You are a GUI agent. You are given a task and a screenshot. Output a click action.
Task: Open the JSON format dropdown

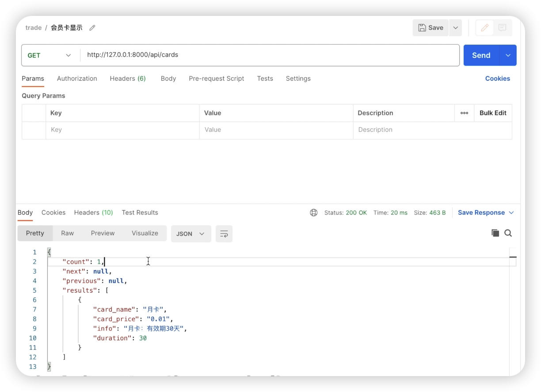tap(191, 234)
